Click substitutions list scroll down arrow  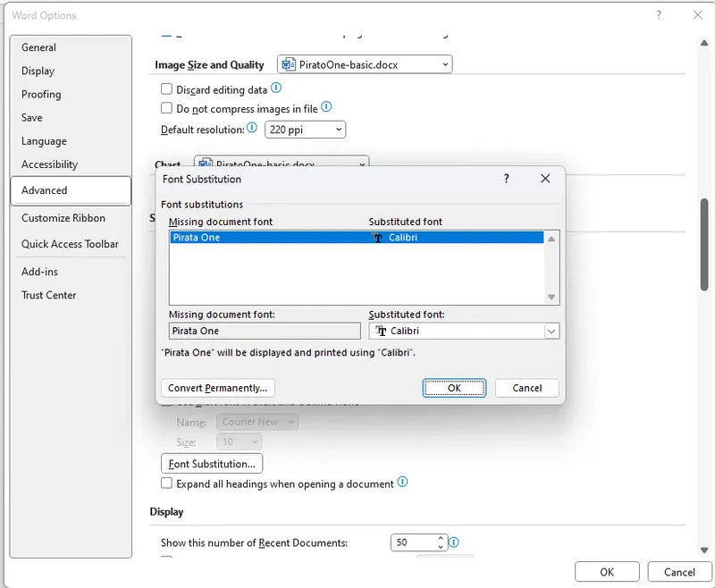pos(551,297)
